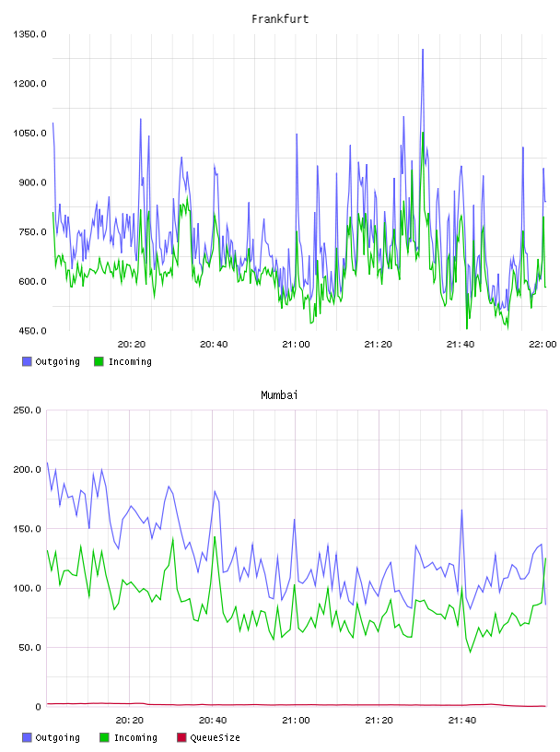Click the Frankfurt Incoming green legend swatch
This screenshot has height=752, width=560.
[99, 361]
